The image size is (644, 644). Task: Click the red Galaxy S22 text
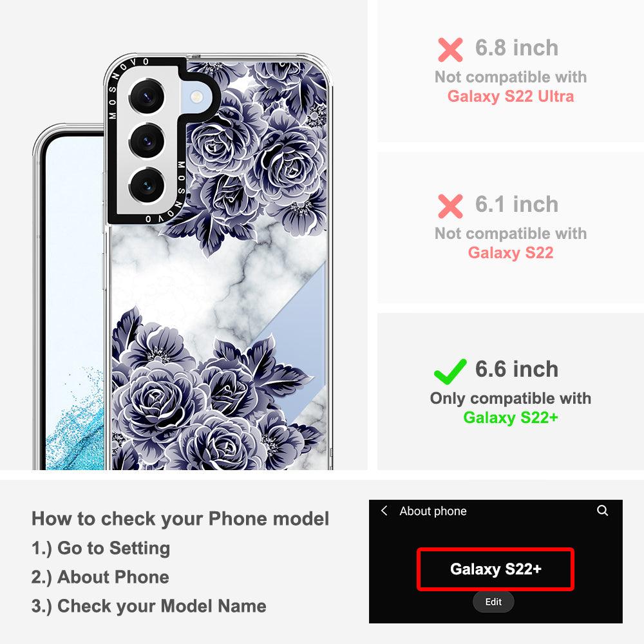point(511,252)
